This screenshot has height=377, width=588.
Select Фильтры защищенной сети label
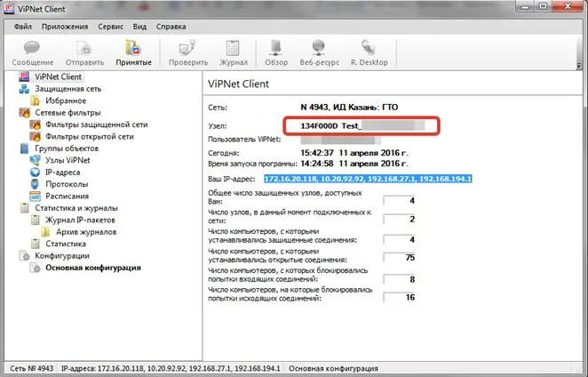(x=97, y=124)
